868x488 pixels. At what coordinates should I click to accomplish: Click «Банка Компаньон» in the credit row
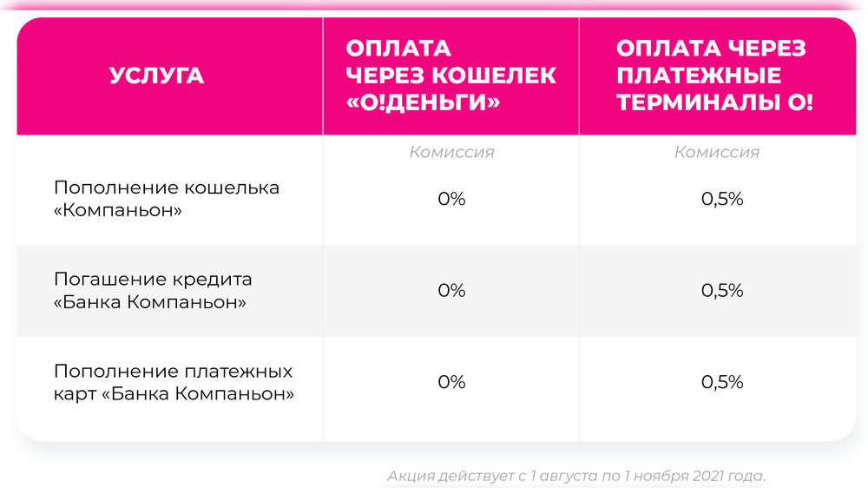point(150,302)
